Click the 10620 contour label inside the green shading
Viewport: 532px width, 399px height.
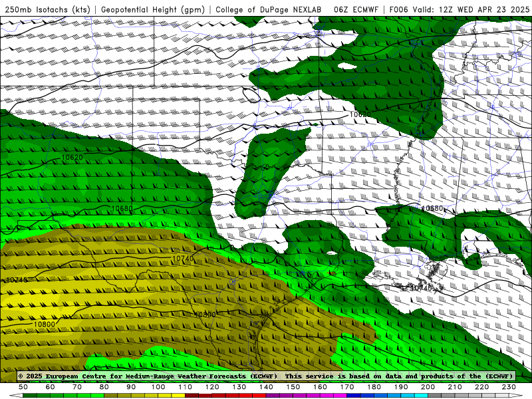(72, 158)
